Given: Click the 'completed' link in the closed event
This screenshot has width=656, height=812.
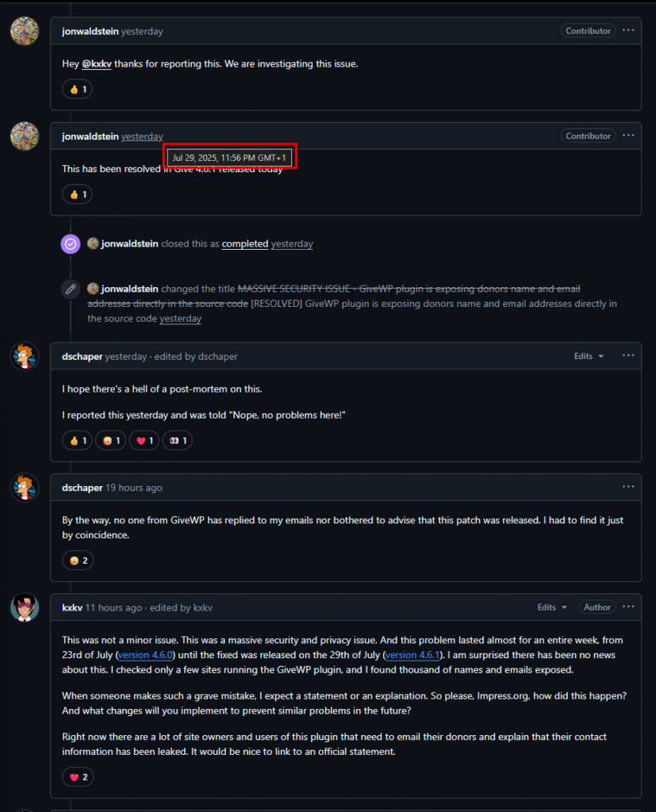Looking at the screenshot, I should tap(244, 244).
